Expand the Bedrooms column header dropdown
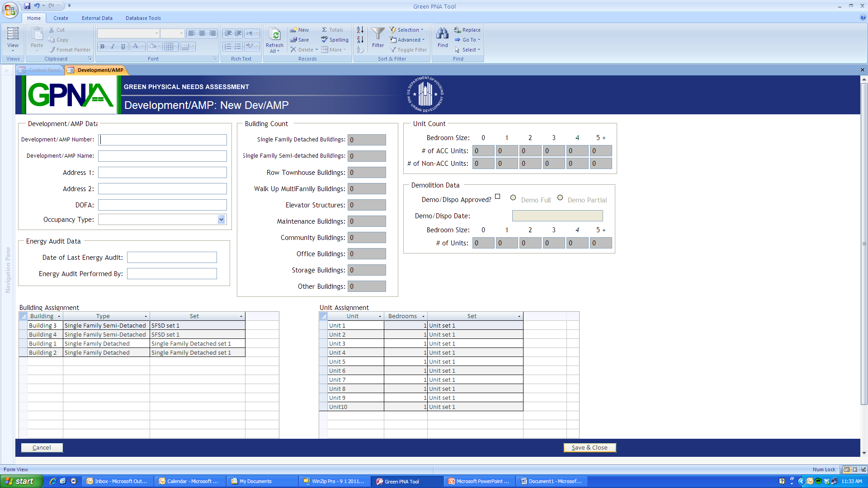This screenshot has height=488, width=868. (423, 316)
